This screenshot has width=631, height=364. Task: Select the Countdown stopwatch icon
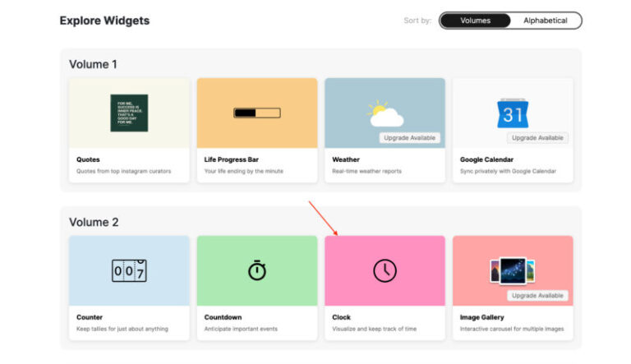coord(257,270)
